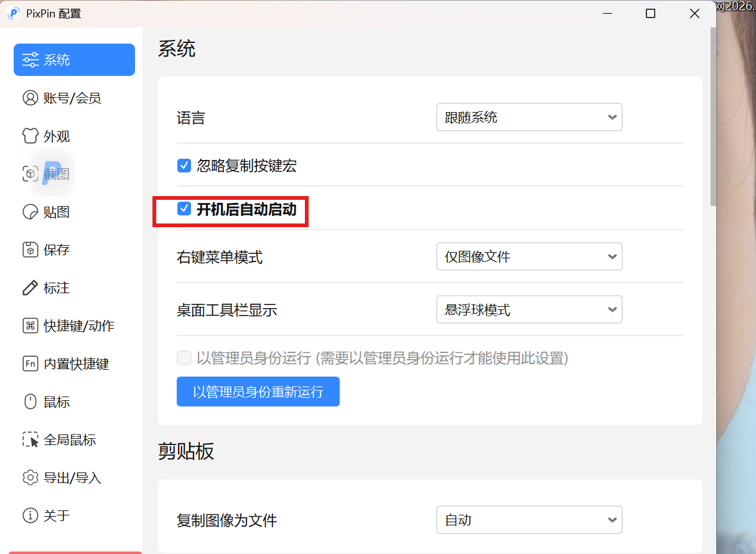The image size is (756, 554).
Task: Click the 标注 pencil icon
Action: pyautogui.click(x=30, y=288)
